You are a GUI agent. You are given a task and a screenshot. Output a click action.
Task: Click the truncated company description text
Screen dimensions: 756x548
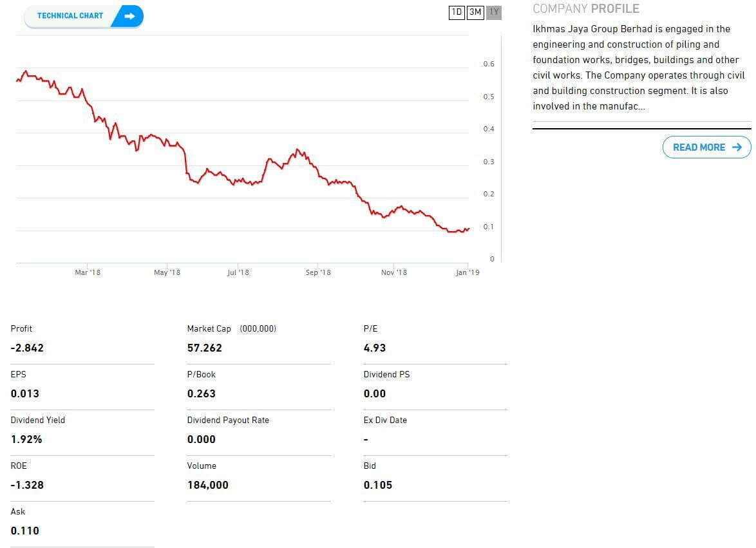pyautogui.click(x=639, y=68)
